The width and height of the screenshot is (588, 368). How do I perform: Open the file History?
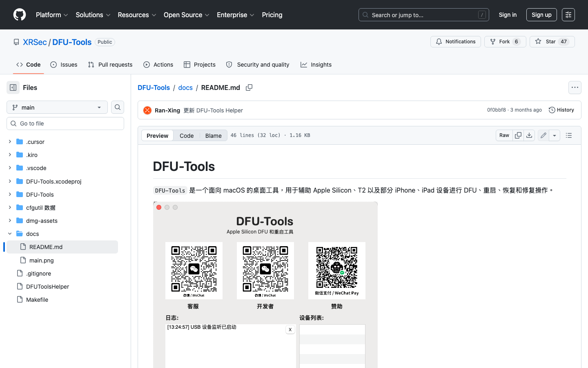coord(561,110)
